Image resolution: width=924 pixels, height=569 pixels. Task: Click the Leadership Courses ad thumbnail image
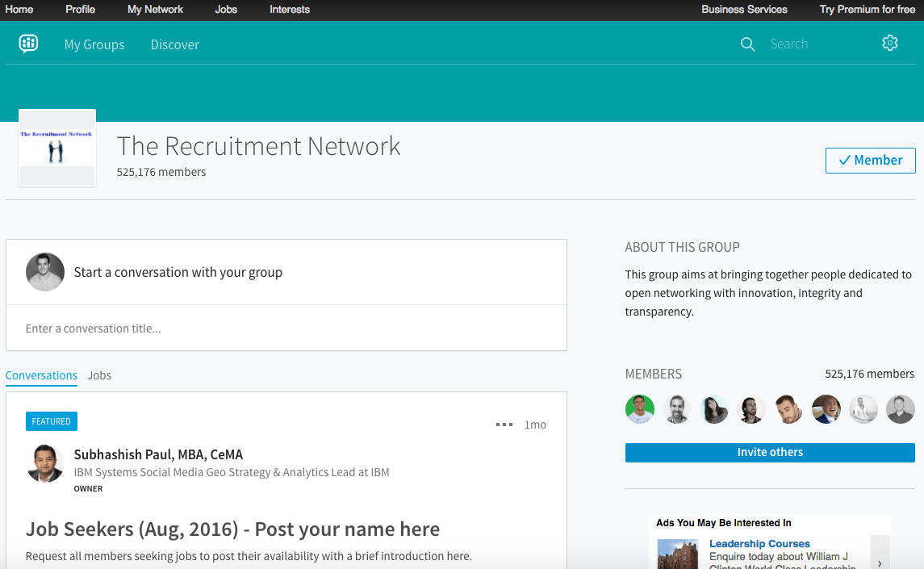pos(678,554)
